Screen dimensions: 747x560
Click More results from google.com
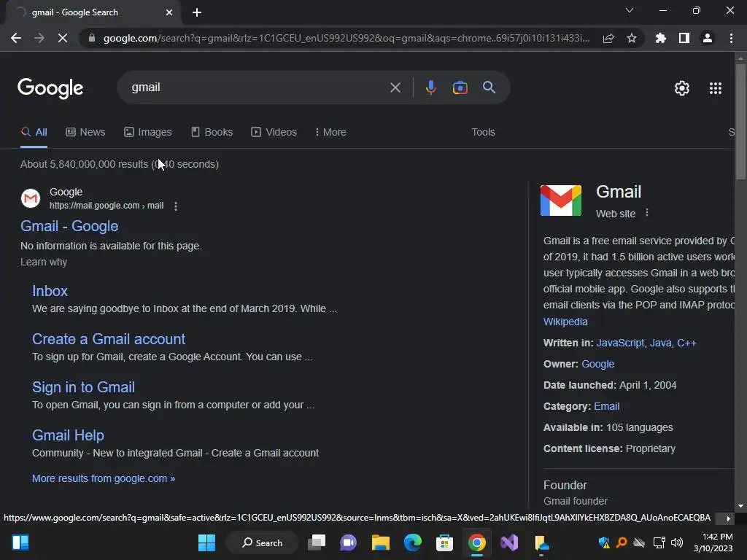pos(104,478)
